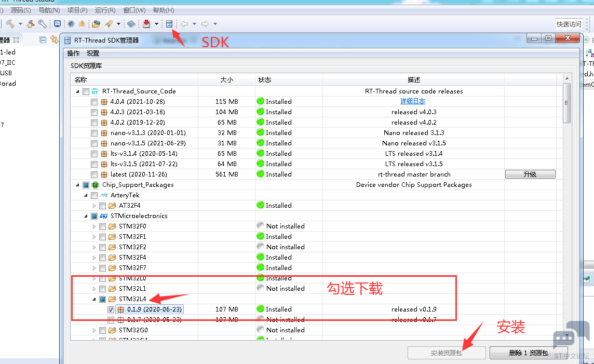Click the rebuild project icon in toolbar
594x364 pixels.
coord(31,24)
